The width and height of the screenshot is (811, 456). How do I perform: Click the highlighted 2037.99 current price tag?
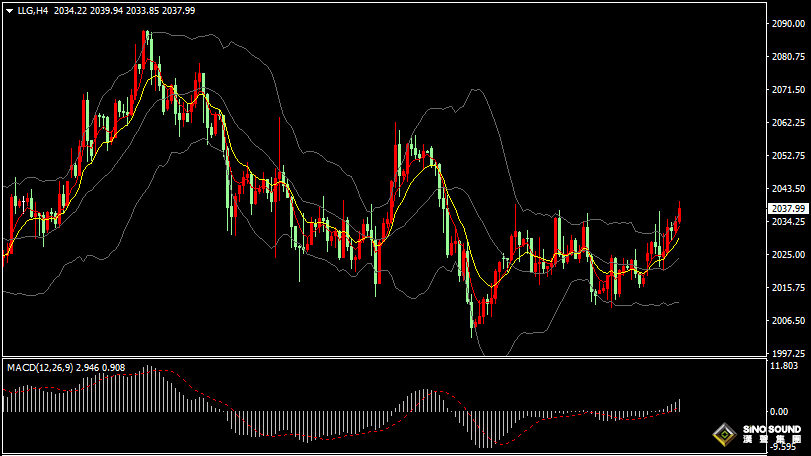tap(789, 208)
